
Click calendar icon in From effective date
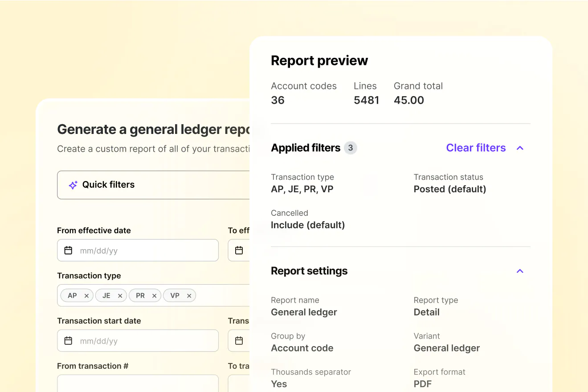[68, 251]
